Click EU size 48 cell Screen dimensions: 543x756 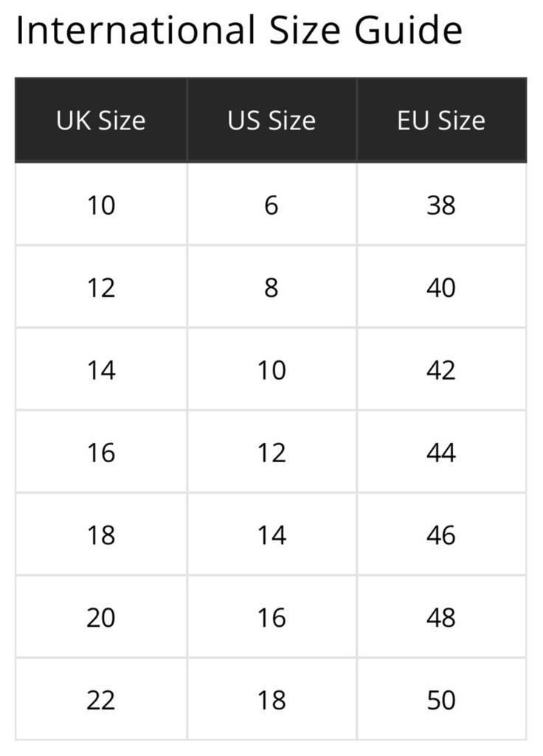[441, 616]
